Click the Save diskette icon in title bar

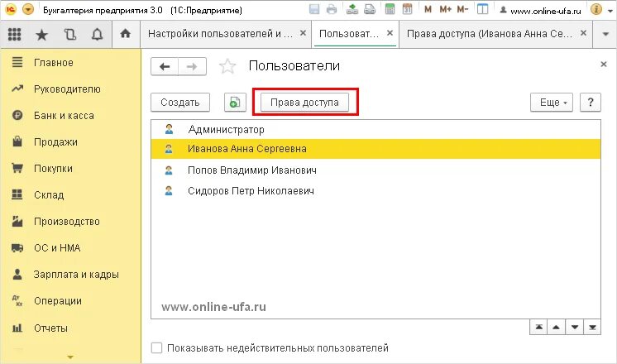314,9
